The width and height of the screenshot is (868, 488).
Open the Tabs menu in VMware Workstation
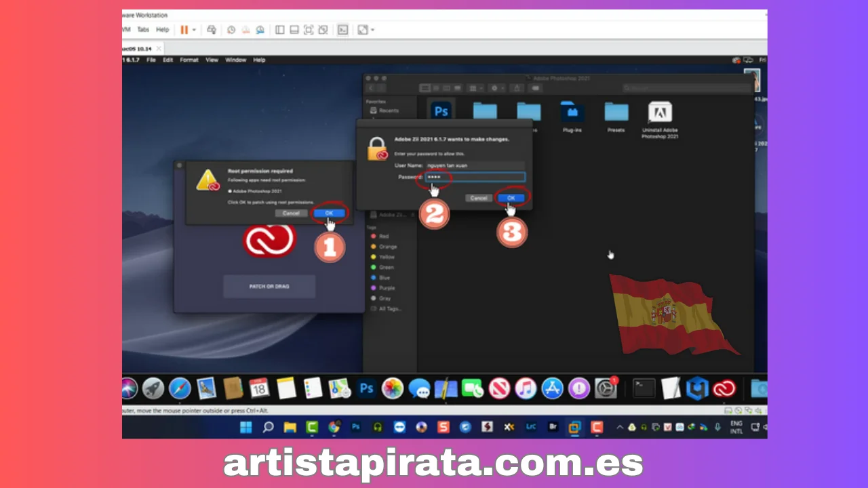(143, 30)
